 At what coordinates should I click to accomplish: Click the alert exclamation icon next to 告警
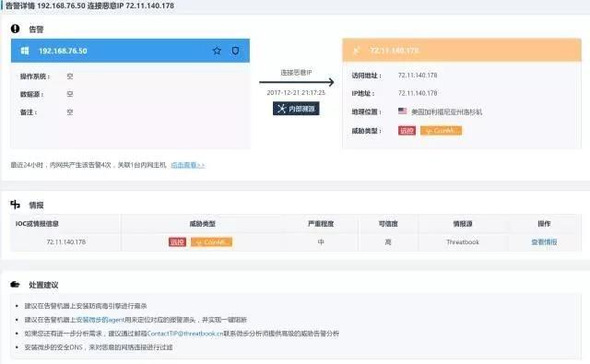(x=15, y=29)
